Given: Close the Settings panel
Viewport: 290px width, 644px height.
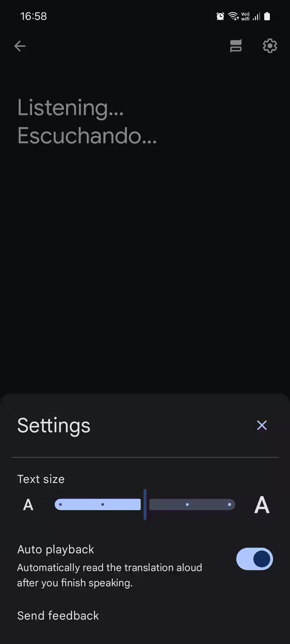Looking at the screenshot, I should (262, 425).
